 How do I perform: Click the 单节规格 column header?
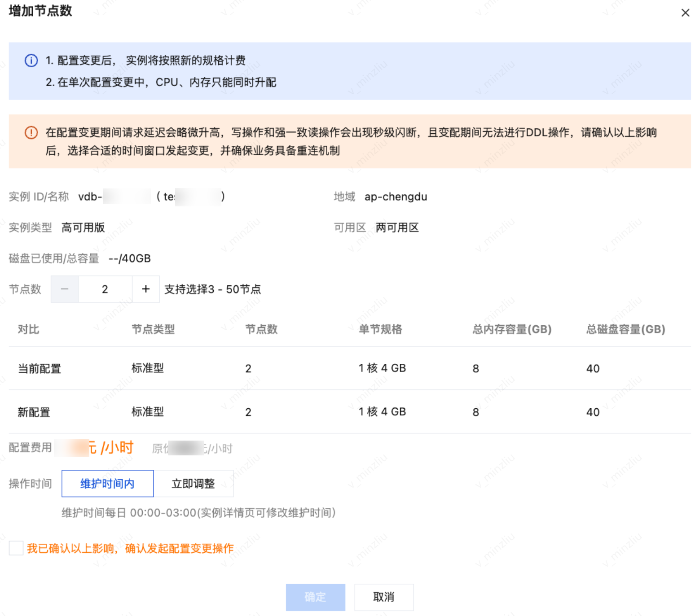point(380,330)
